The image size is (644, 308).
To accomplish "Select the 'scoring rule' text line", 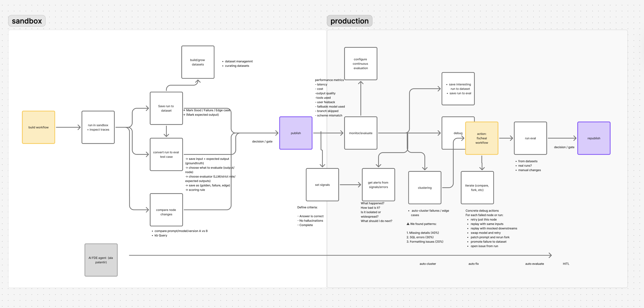I will [x=197, y=190].
